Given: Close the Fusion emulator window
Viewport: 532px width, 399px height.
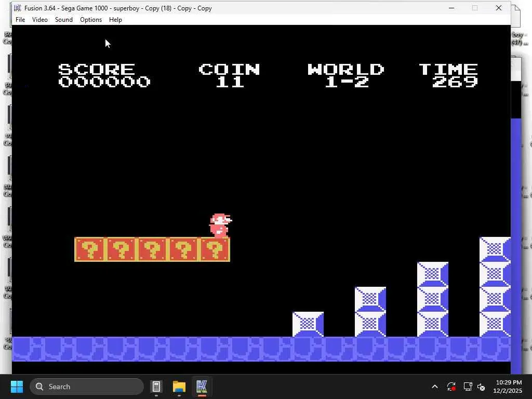Looking at the screenshot, I should (x=498, y=8).
